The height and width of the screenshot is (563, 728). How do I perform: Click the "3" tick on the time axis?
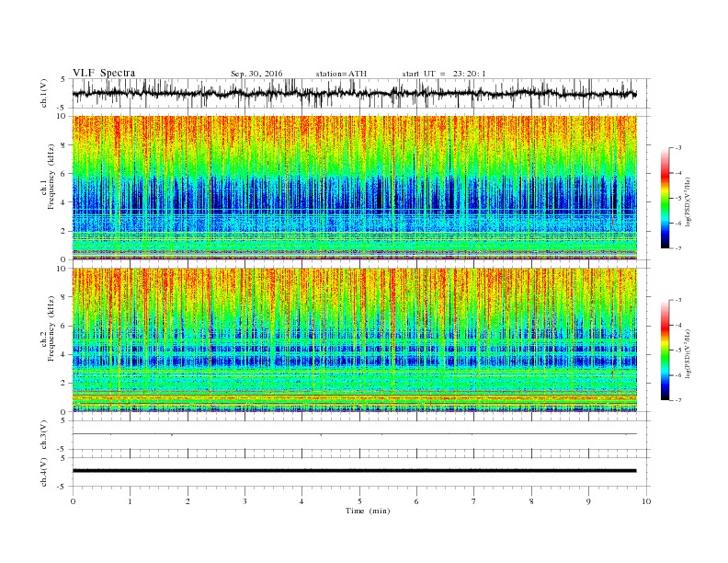pos(245,501)
